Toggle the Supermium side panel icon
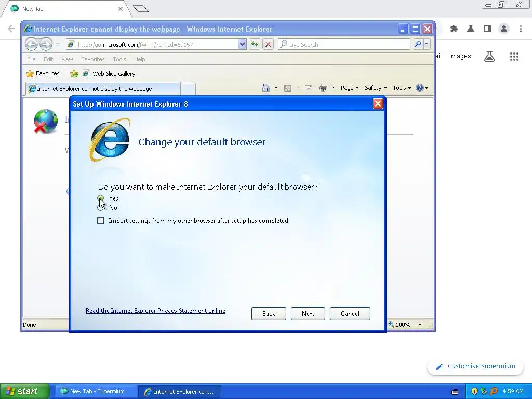532x399 pixels. [487, 29]
